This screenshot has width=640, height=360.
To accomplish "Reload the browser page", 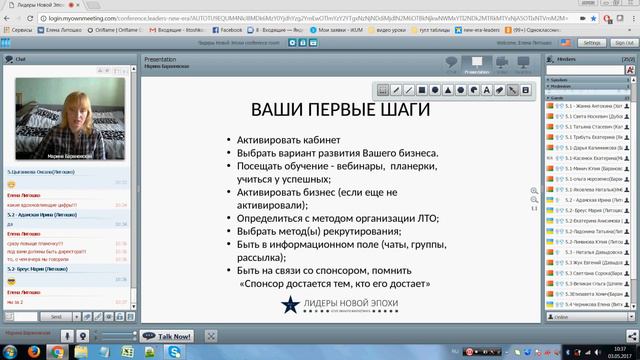I will [30, 18].
